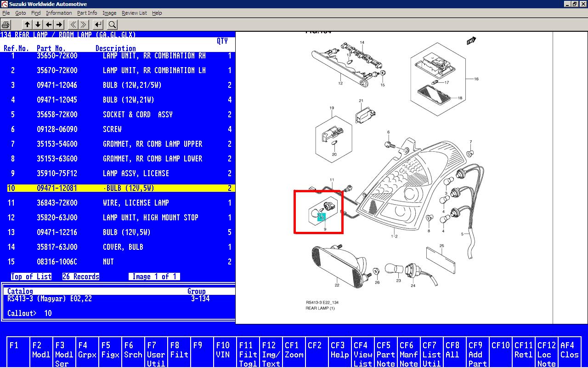Click the F5 Figx function key
Viewport: 588px width, 368px height.
click(110, 352)
